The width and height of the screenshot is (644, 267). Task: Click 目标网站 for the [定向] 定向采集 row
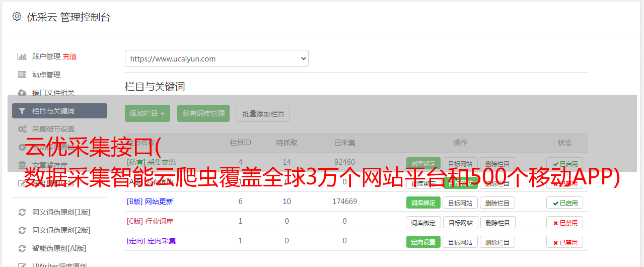(460, 242)
